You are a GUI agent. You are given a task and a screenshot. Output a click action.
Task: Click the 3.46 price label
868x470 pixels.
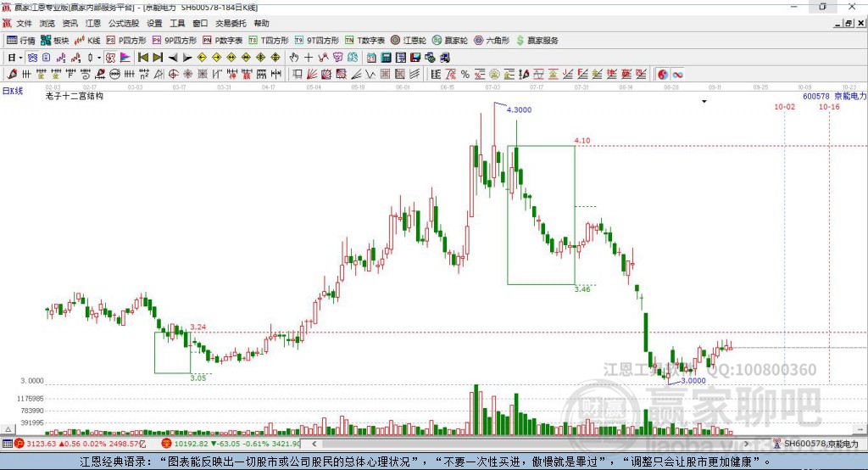582,288
